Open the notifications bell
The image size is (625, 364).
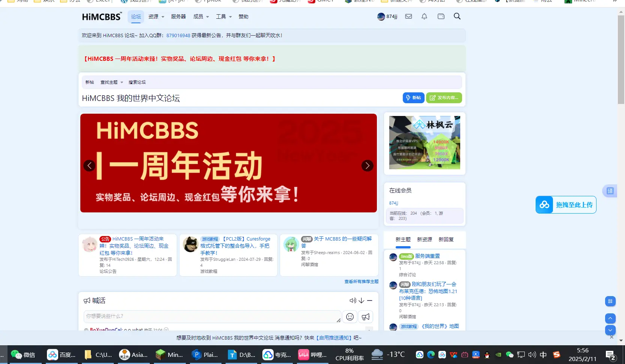pyautogui.click(x=424, y=16)
